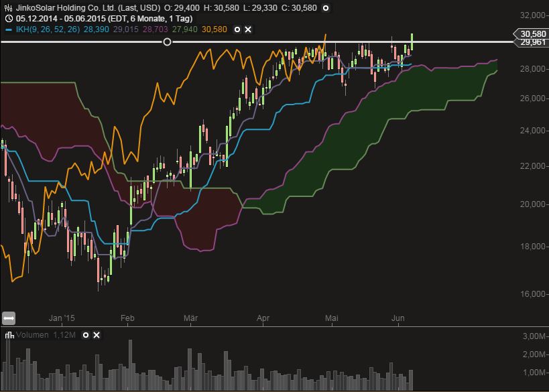The height and width of the screenshot is (392, 549).
Task: Click the candlestick chart type icon beside JinkoSolar
Action: point(8,8)
